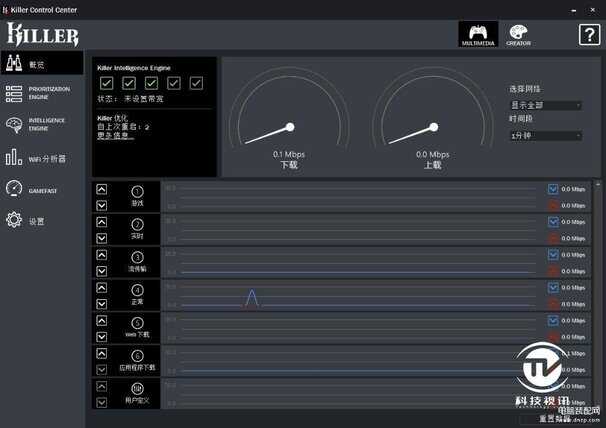Toggle third Killer Intelligence Engine checkbox

151,83
